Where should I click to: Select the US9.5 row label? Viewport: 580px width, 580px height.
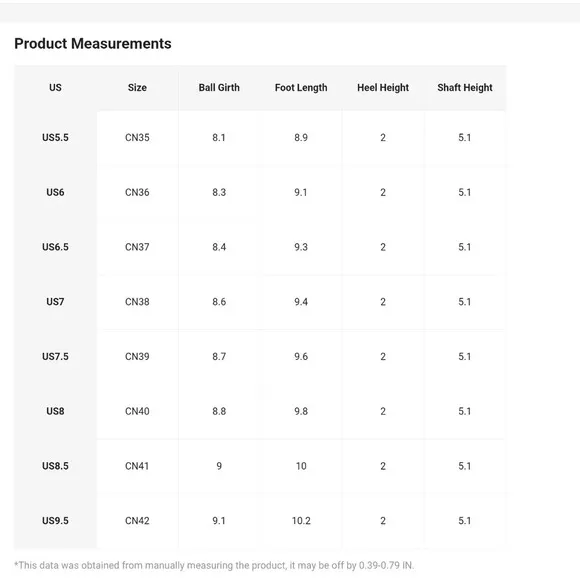(55, 521)
